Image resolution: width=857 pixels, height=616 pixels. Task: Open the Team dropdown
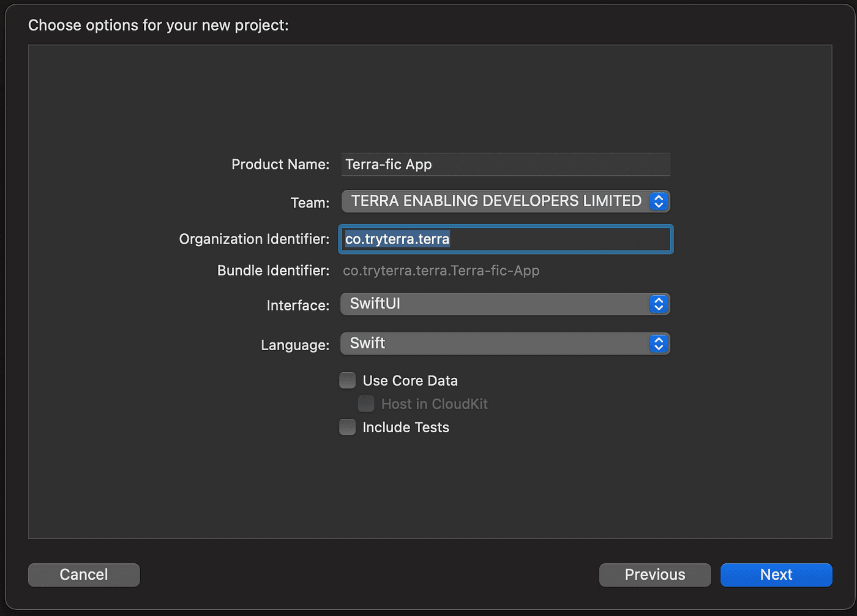(506, 201)
